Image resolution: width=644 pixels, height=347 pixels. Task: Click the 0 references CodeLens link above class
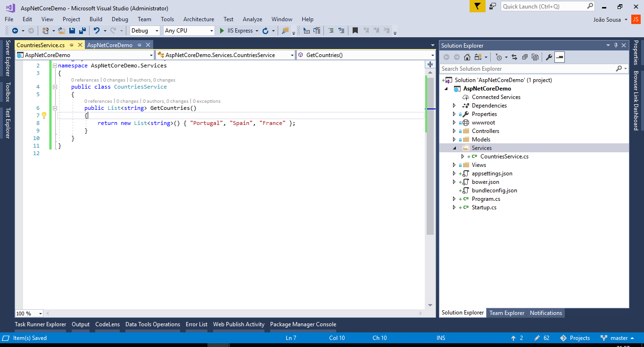85,80
